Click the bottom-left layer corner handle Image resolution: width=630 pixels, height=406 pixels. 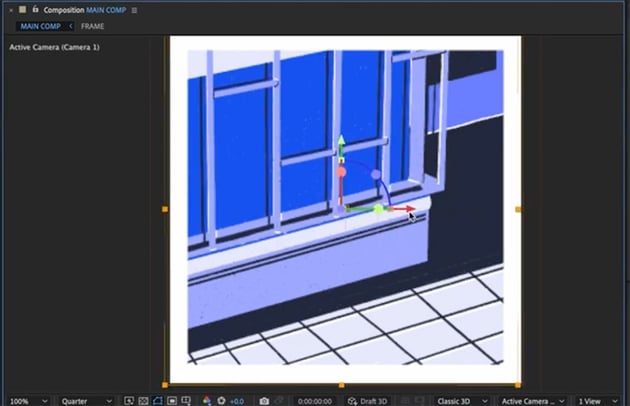[x=165, y=385]
